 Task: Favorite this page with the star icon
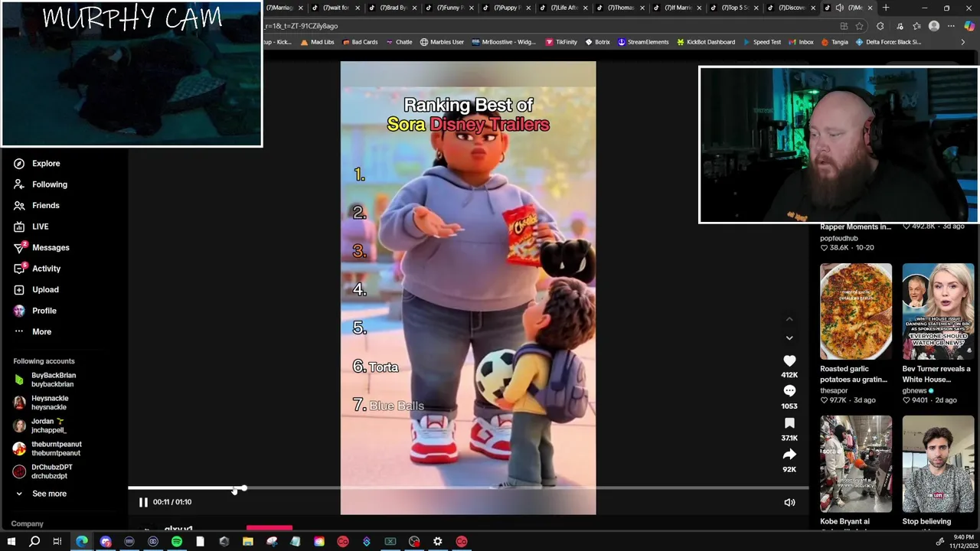tap(859, 26)
